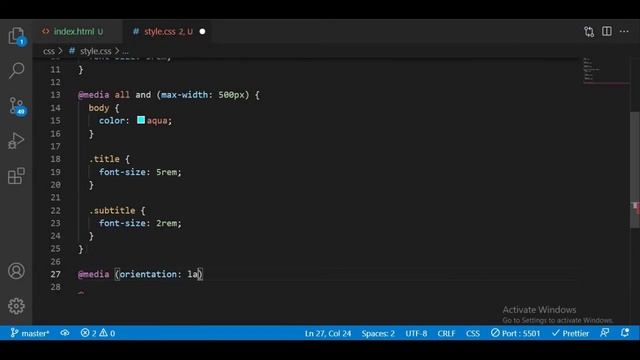
Task: Click the Open Changes icon in editor toolbar
Action: tap(589, 31)
